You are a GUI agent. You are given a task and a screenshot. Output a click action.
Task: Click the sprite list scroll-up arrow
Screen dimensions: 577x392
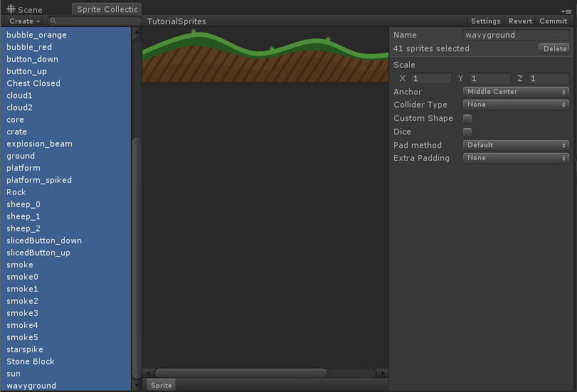pos(137,33)
